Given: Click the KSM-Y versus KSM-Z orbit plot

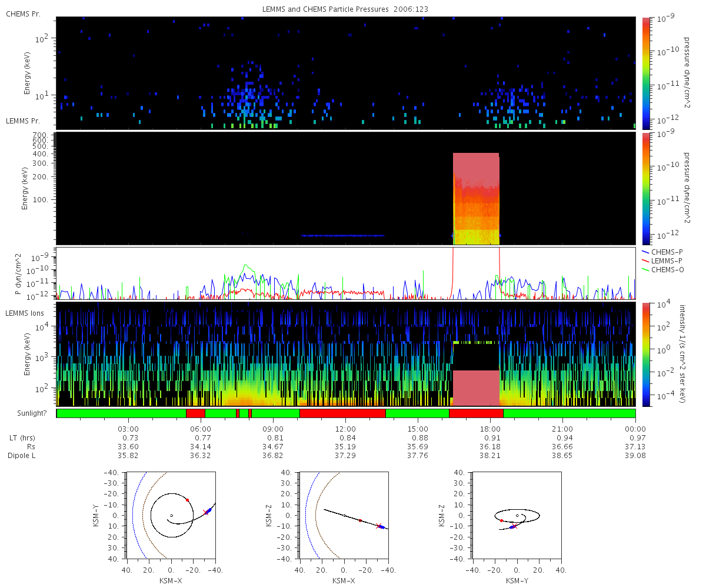Looking at the screenshot, I should (517, 515).
